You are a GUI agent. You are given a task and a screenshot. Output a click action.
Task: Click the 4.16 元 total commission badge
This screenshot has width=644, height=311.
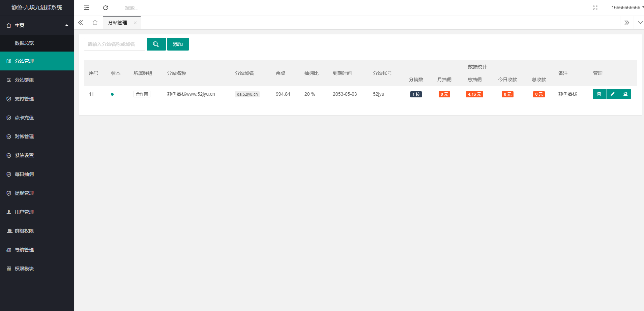click(x=474, y=94)
